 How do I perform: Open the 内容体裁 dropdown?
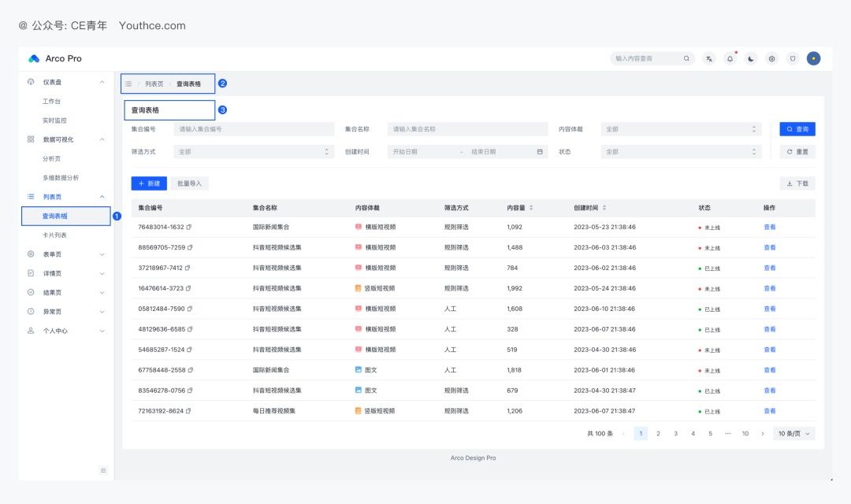coord(681,129)
